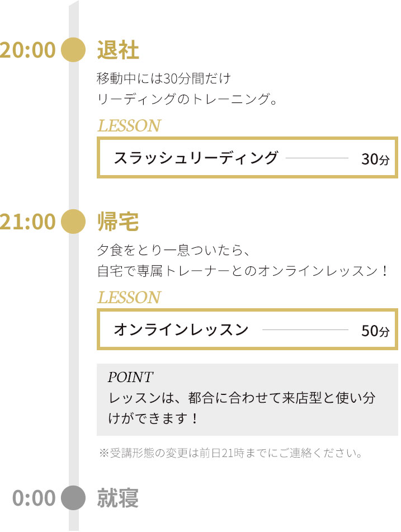Select the 21:00 time label
This screenshot has width=401, height=532.
tap(27, 222)
